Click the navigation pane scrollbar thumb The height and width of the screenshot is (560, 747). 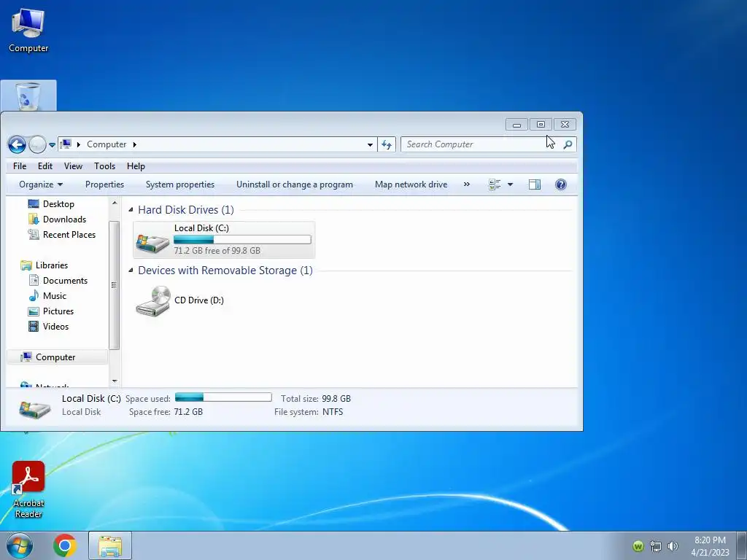pyautogui.click(x=114, y=285)
